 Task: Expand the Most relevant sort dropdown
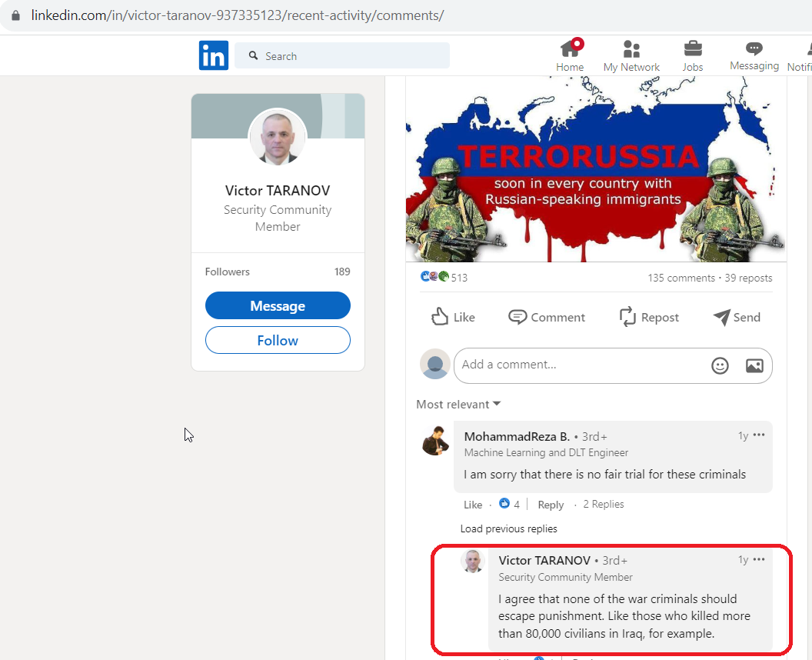[458, 404]
